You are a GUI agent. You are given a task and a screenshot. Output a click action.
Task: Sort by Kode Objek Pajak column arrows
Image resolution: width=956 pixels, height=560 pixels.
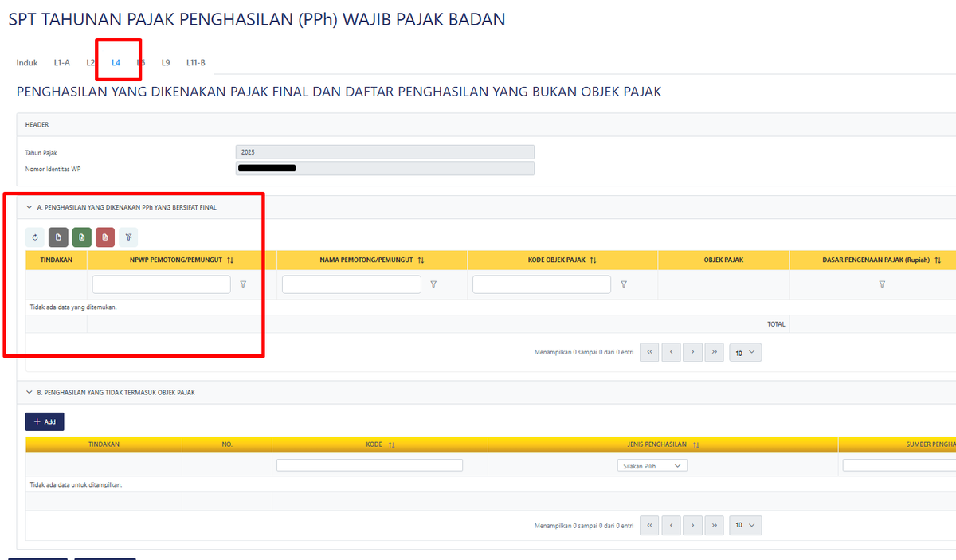coord(593,260)
